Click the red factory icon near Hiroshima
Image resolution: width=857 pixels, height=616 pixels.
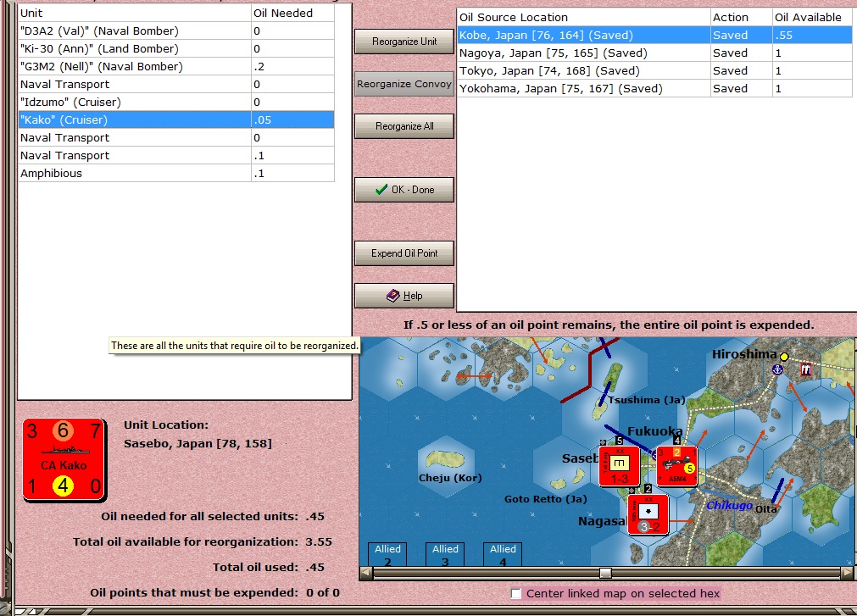point(805,369)
